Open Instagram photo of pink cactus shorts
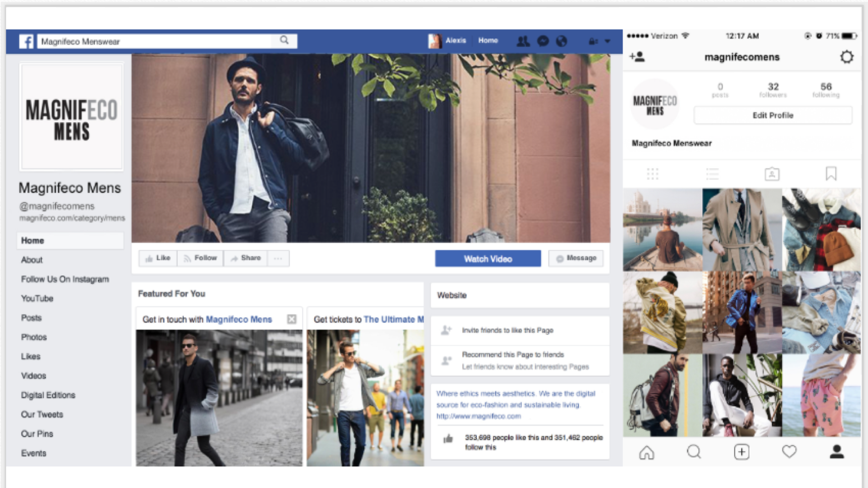The height and width of the screenshot is (488, 868). [822, 395]
